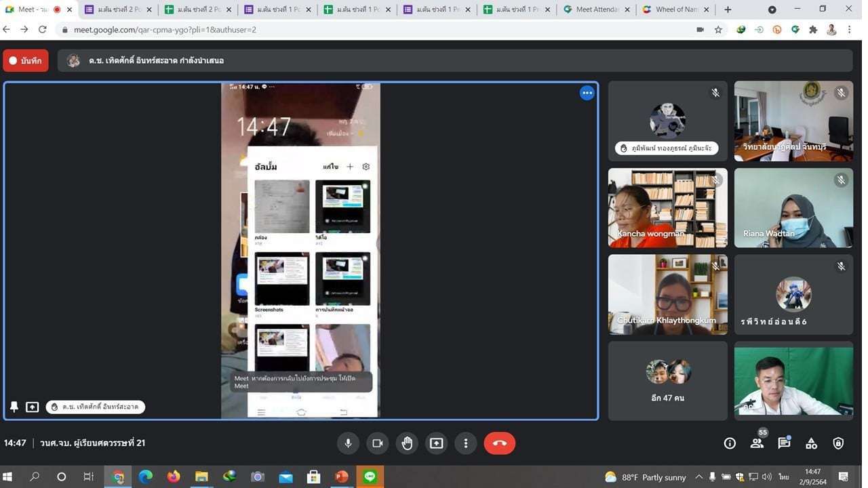The image size is (868, 488).
Task: Click the red บันทึก recording button
Action: (26, 60)
